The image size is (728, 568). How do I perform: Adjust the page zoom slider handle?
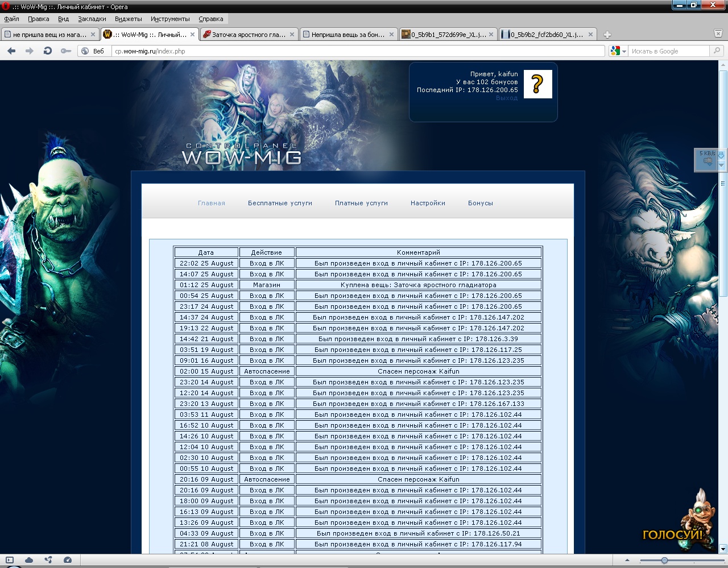click(664, 561)
